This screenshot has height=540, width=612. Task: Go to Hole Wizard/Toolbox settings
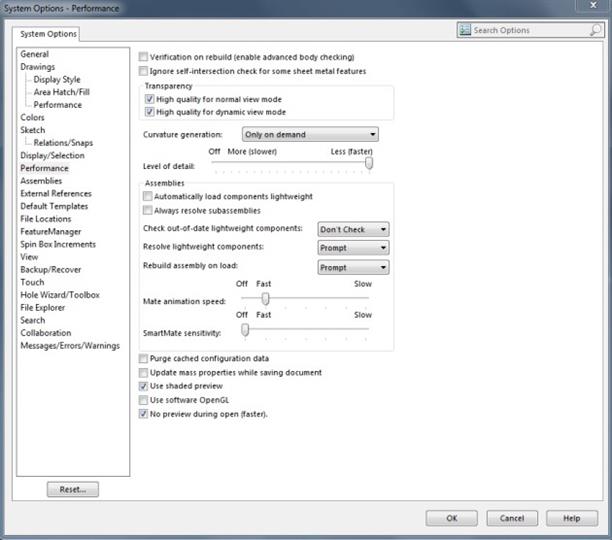click(x=60, y=295)
